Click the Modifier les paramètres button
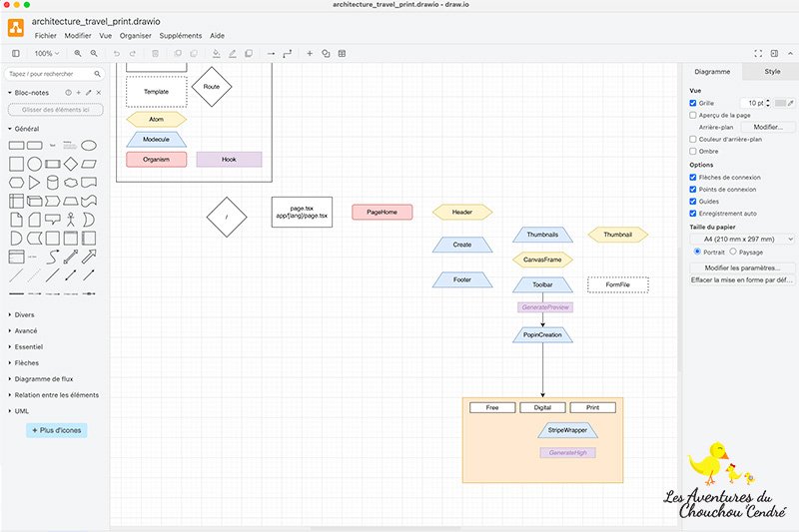Screen dimensions: 799x532 tap(742, 267)
